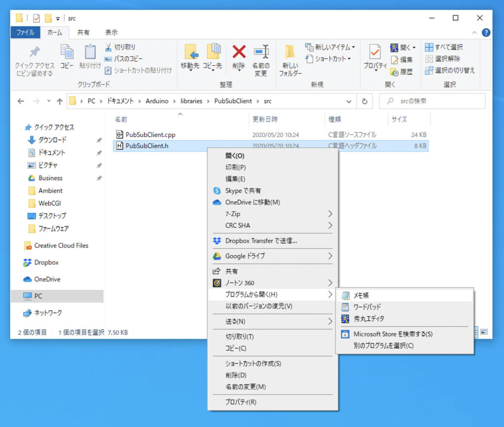504x427 pixels.
Task: Click the Help question mark icon
Action: coord(486,32)
